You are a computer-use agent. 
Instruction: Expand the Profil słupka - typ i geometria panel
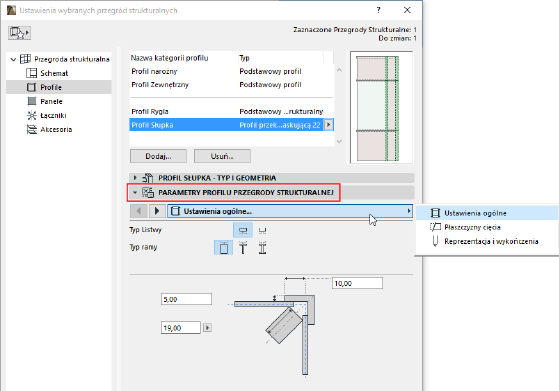click(x=135, y=178)
